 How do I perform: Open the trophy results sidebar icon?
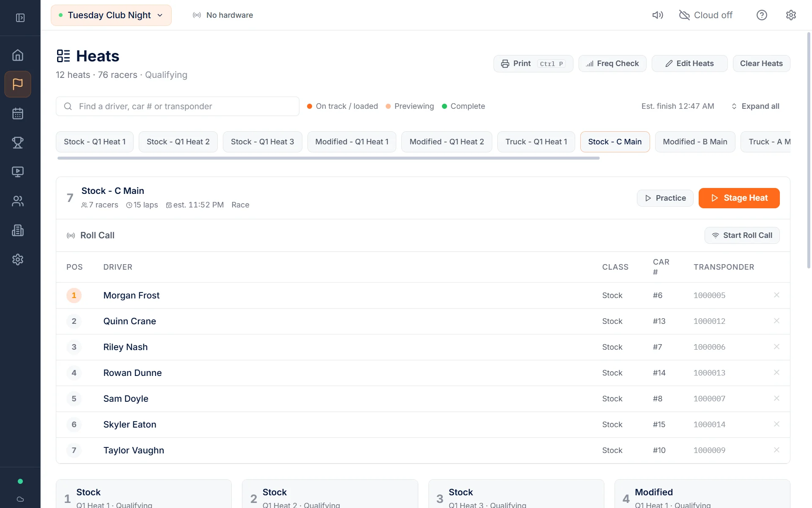click(18, 143)
